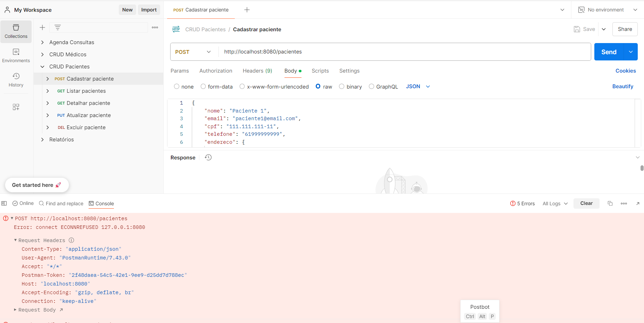Screen dimensions: 644x323
Task: Beautify the JSON body
Action: (623, 86)
